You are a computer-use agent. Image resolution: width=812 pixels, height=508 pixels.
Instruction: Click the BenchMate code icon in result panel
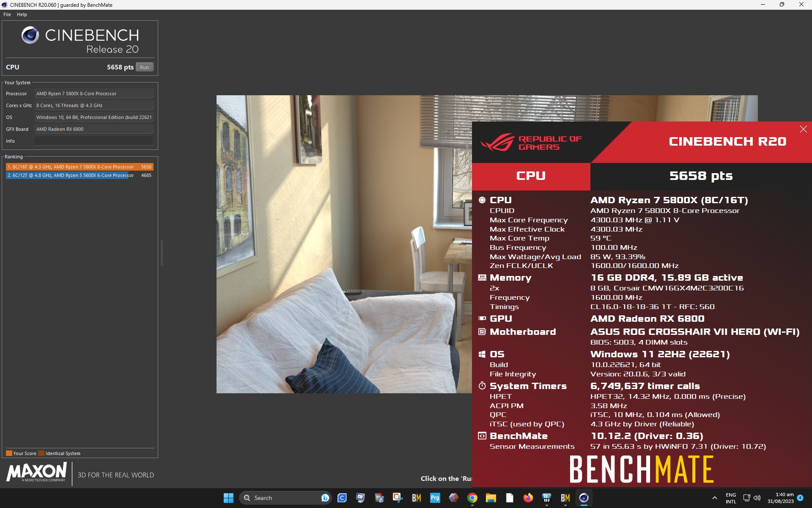(482, 436)
